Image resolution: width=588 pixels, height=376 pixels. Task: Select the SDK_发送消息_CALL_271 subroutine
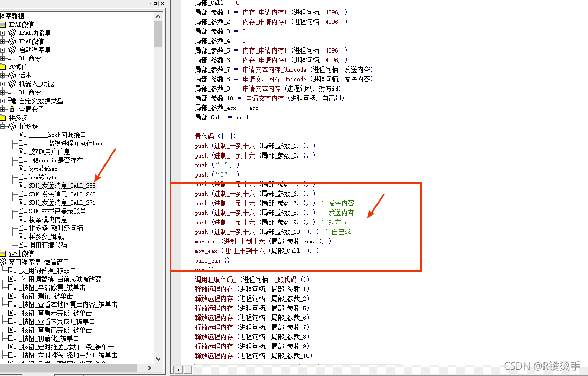coord(62,203)
